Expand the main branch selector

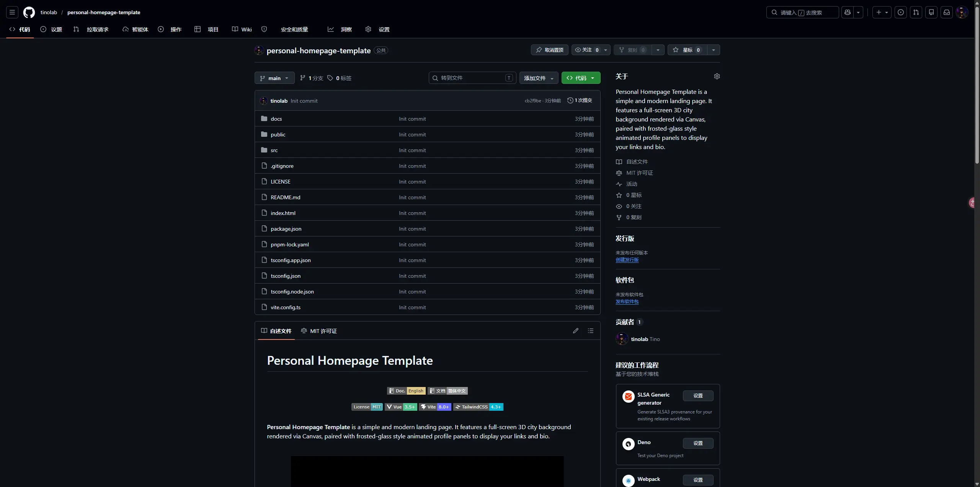coord(274,78)
